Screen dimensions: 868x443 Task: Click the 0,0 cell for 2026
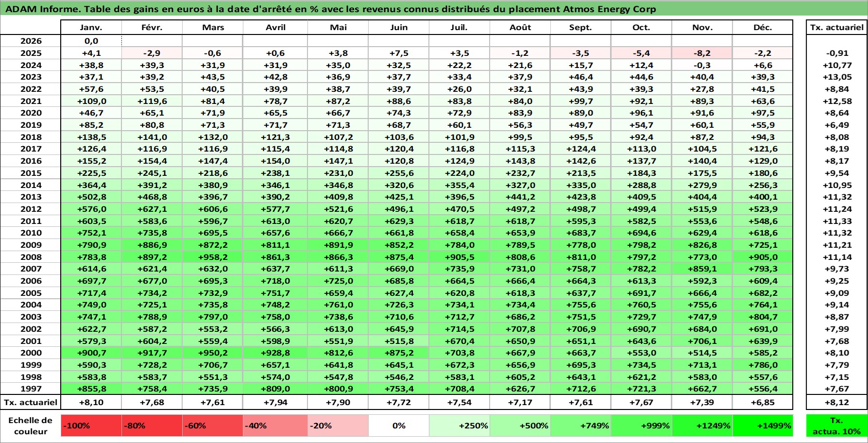91,41
